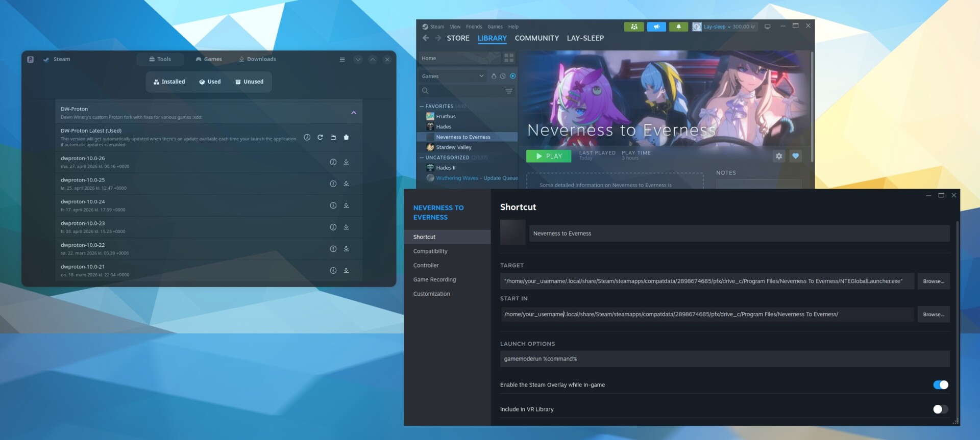Download dwproton-10.0-25 version
The height and width of the screenshot is (440, 980).
[x=346, y=184]
